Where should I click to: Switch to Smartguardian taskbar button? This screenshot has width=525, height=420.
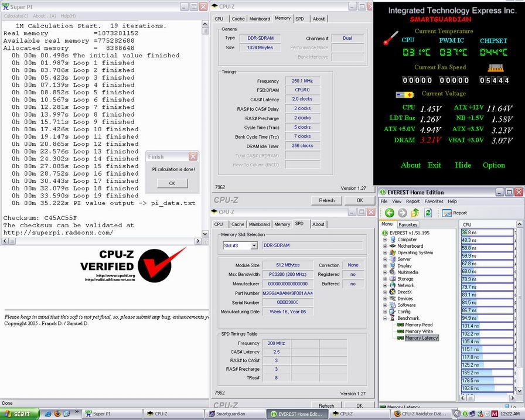(x=235, y=414)
